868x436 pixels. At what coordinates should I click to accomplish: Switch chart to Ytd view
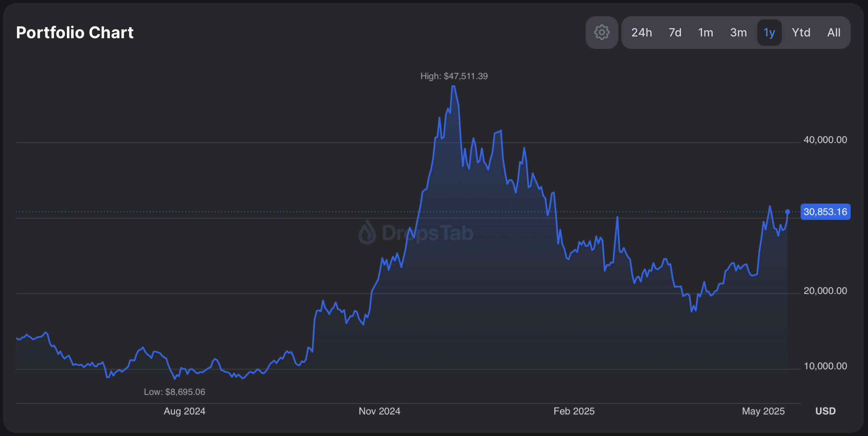click(801, 33)
